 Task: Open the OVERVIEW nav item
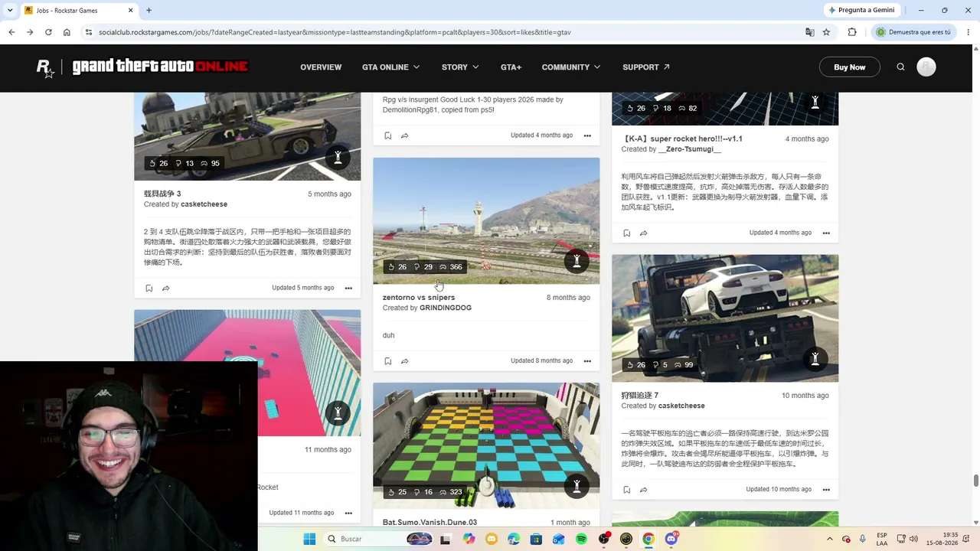321,67
